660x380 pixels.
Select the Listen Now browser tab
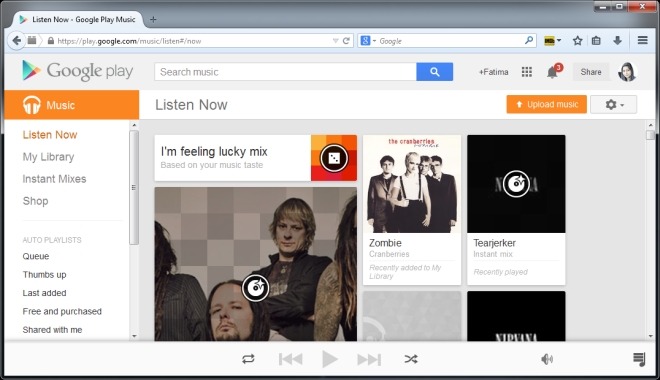(x=79, y=19)
